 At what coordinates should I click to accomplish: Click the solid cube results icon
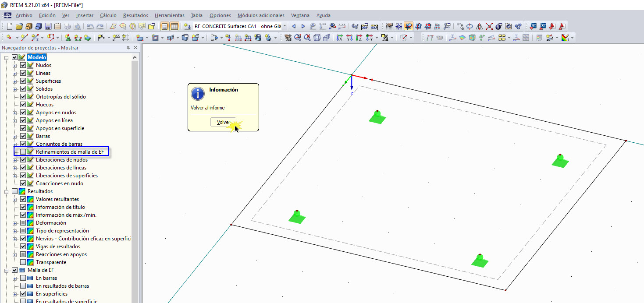click(x=472, y=38)
